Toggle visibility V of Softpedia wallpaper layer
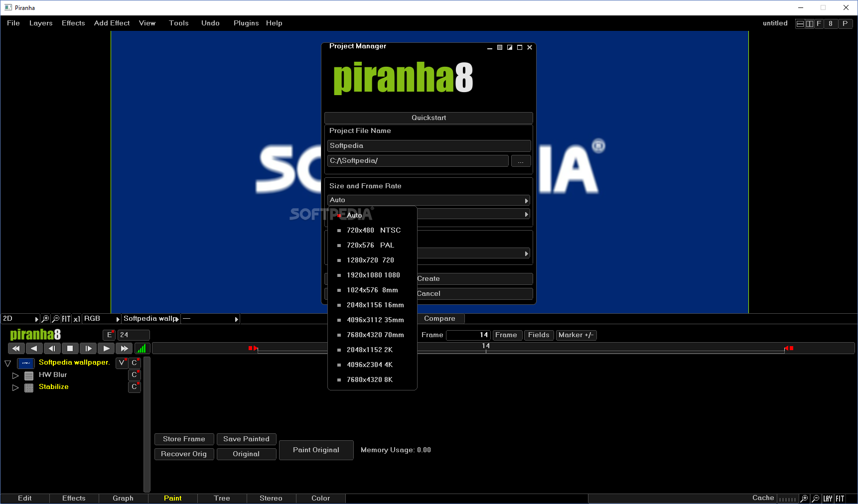The width and height of the screenshot is (858, 504). click(122, 363)
